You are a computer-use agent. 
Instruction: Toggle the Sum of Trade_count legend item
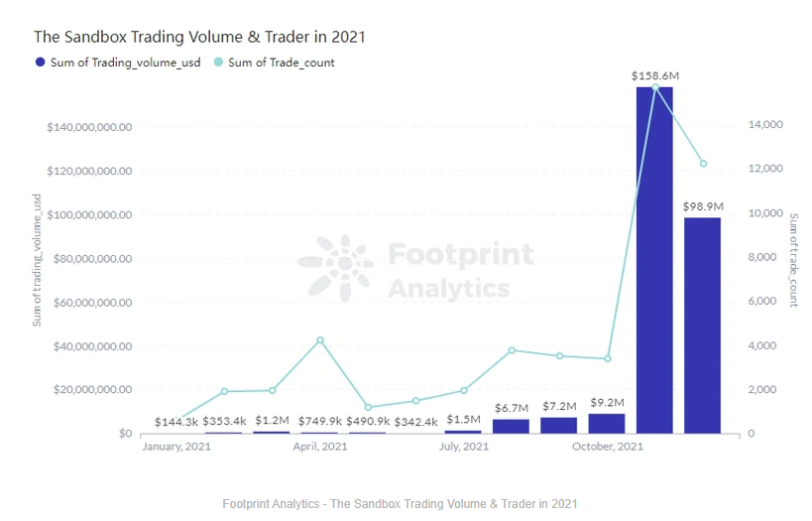pyautogui.click(x=274, y=63)
